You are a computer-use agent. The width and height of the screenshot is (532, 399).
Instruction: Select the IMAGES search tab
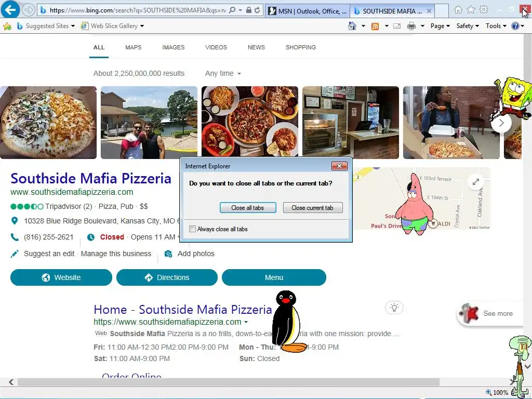pyautogui.click(x=174, y=47)
